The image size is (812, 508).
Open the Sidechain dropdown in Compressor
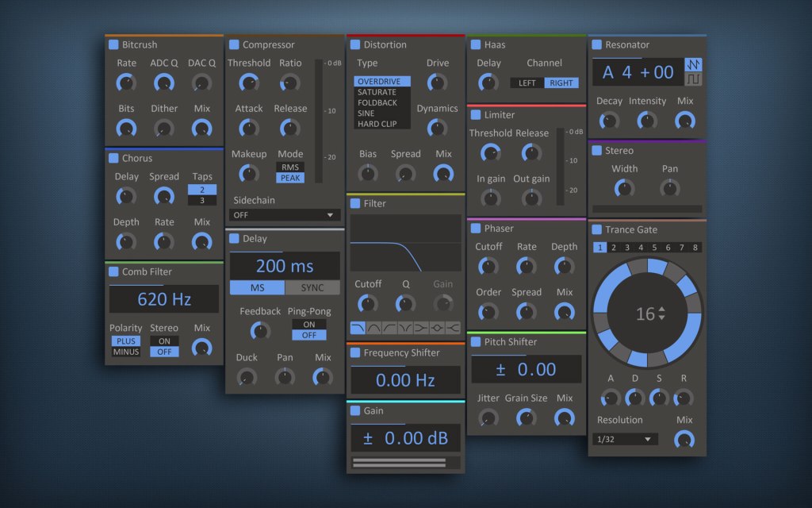(285, 215)
